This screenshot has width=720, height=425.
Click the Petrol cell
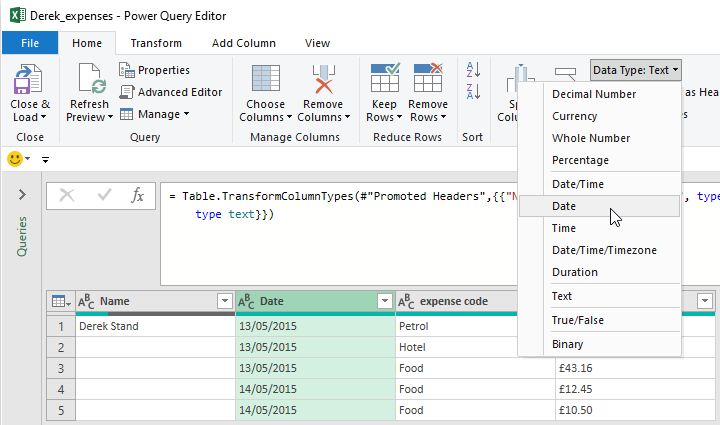(x=457, y=326)
